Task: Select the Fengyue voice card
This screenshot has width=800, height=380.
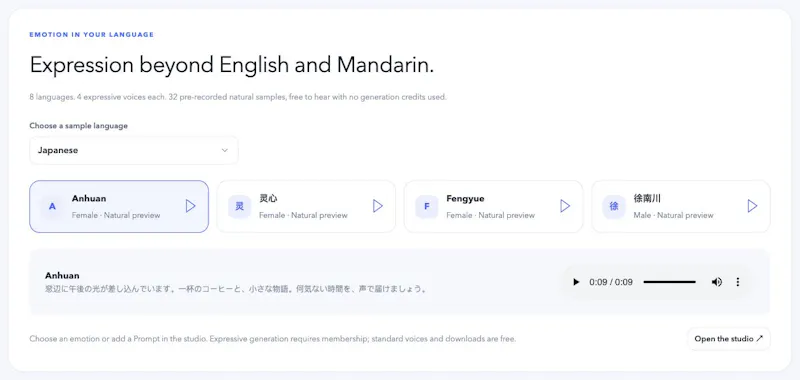Action: (493, 207)
